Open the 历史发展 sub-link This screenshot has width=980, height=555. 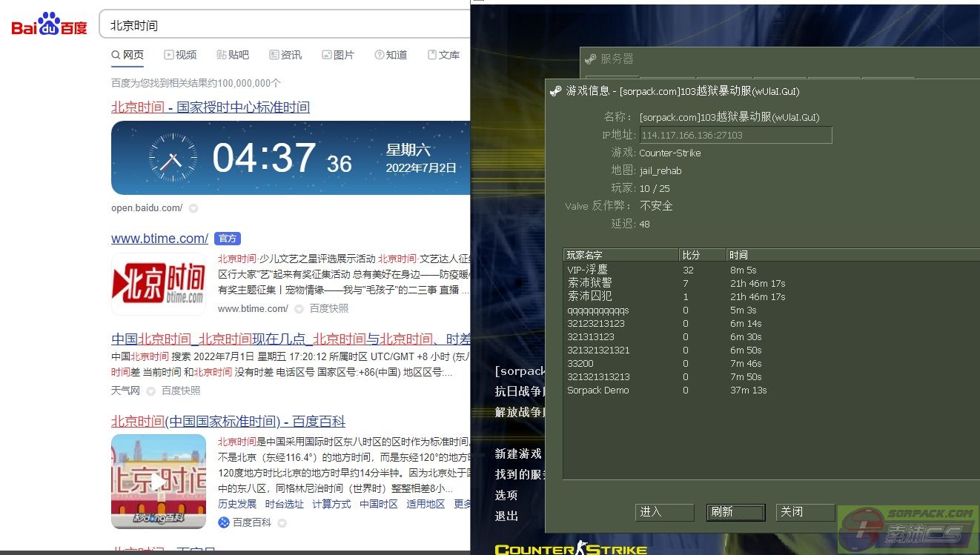pyautogui.click(x=237, y=504)
